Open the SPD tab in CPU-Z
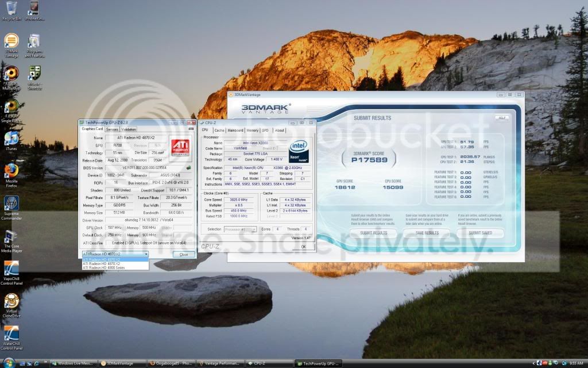 (x=265, y=131)
